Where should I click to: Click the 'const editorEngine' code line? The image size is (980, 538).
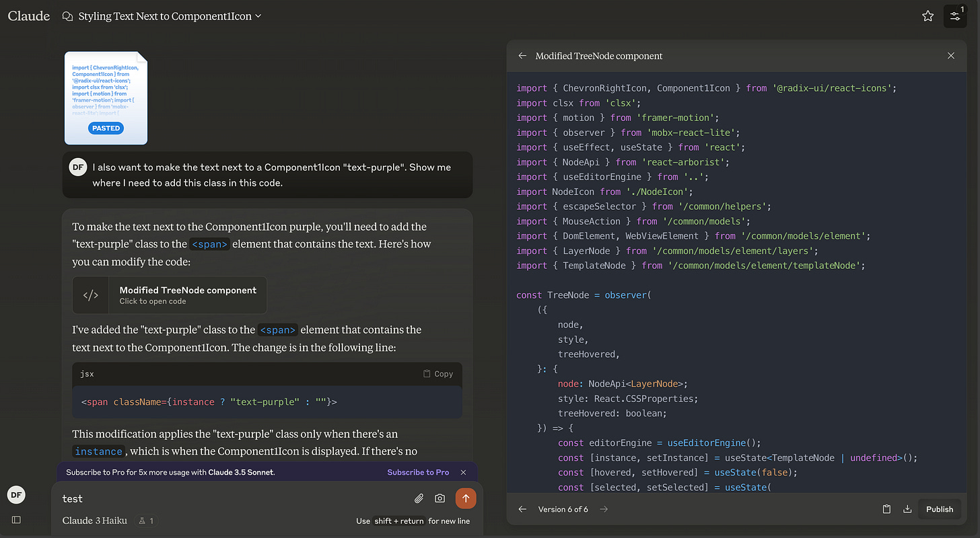click(x=660, y=443)
